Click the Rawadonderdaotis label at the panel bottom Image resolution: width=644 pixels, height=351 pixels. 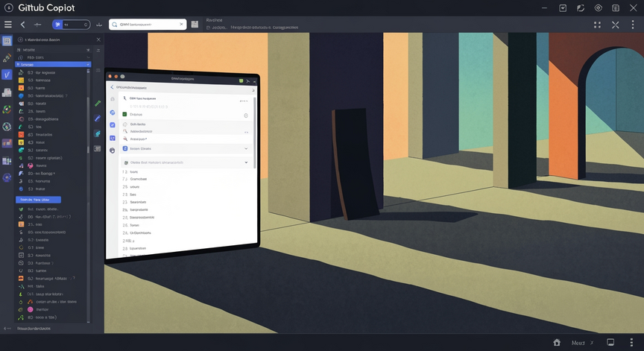pos(34,329)
